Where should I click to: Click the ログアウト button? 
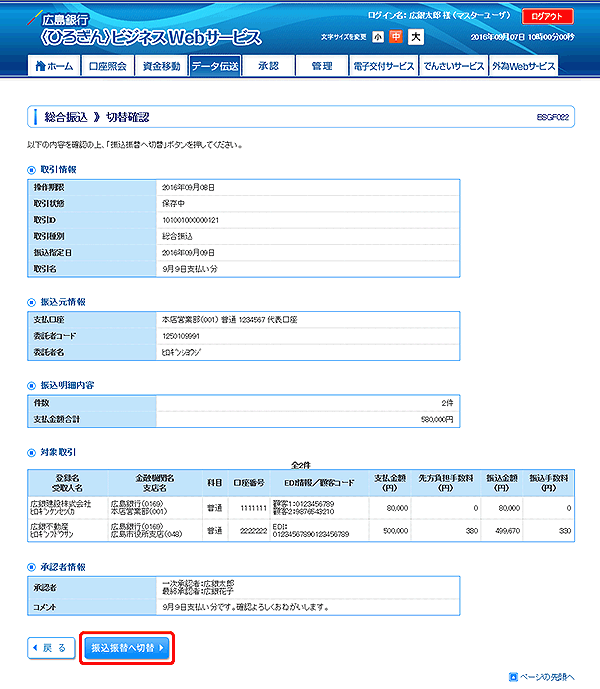(547, 16)
